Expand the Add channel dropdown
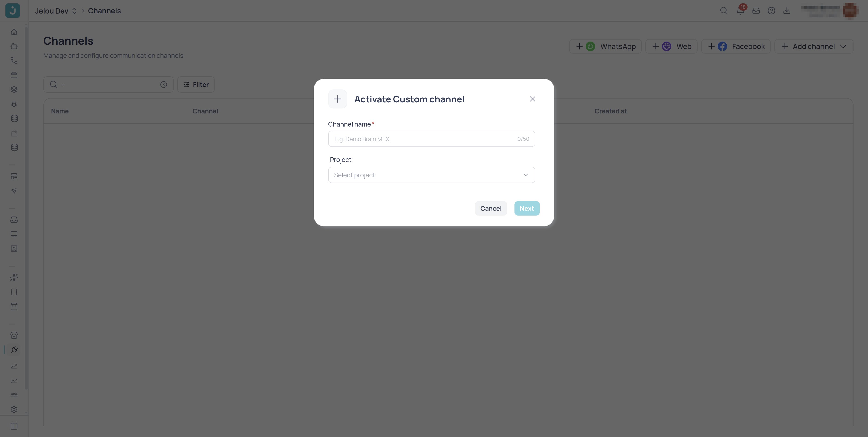The width and height of the screenshot is (868, 437). [814, 47]
